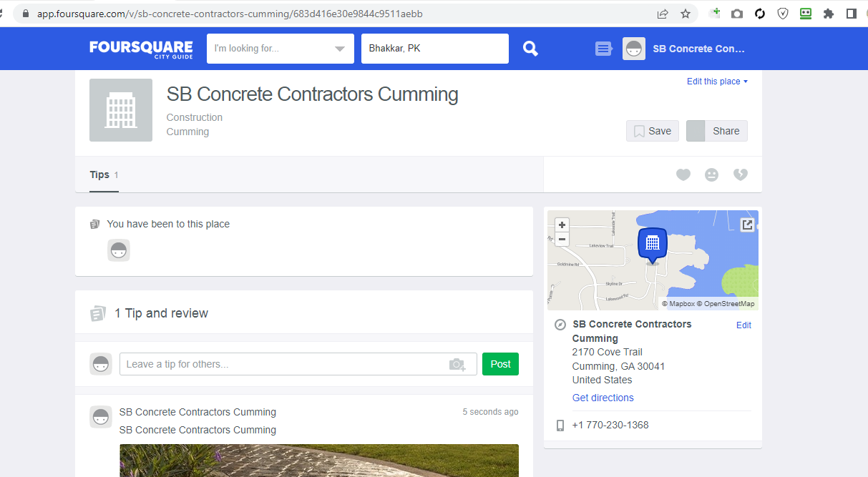Click '2170 Cove Trail' address line
This screenshot has width=868, height=477.
click(608, 352)
